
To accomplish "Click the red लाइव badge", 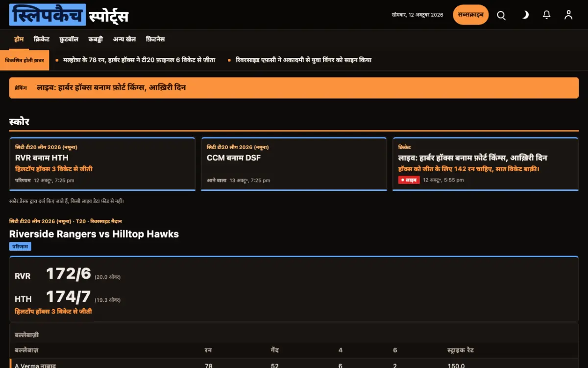I will (409, 180).
